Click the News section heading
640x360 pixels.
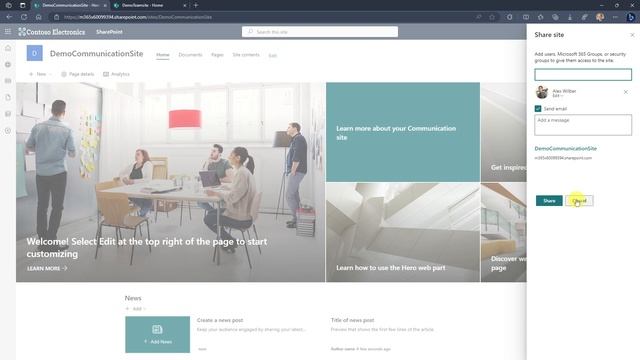[133, 298]
